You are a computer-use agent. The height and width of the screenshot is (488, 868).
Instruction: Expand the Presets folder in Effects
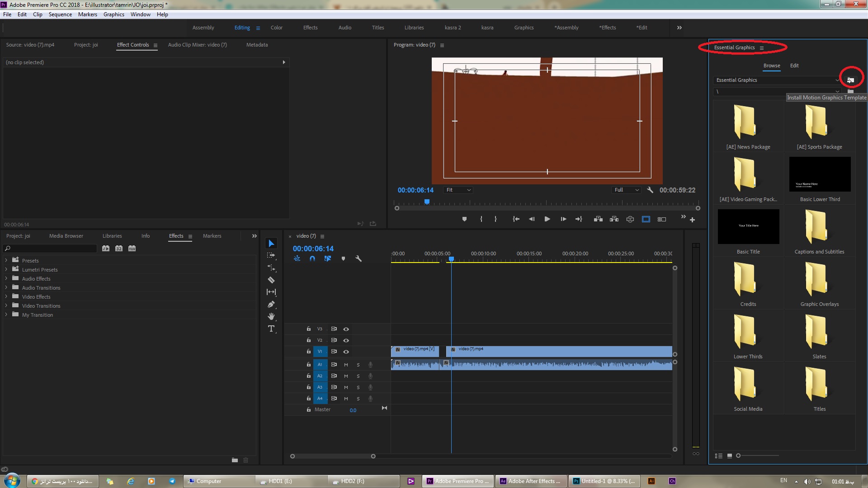coord(6,260)
